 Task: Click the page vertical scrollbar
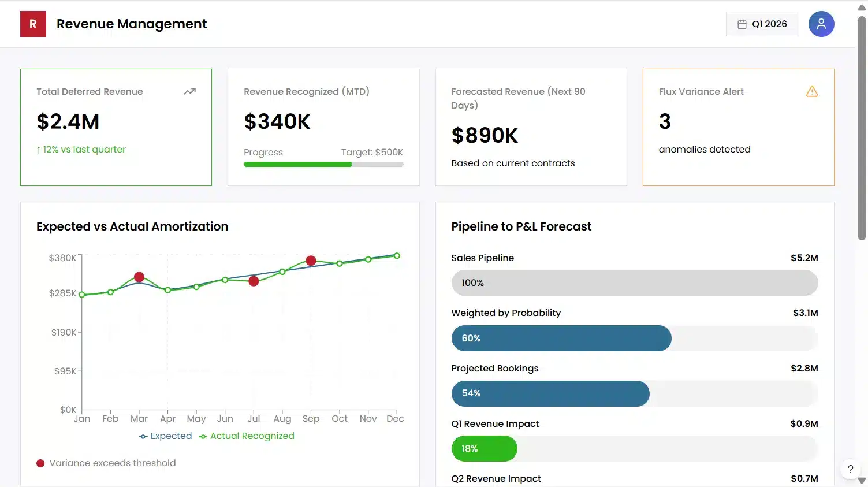pos(862,127)
